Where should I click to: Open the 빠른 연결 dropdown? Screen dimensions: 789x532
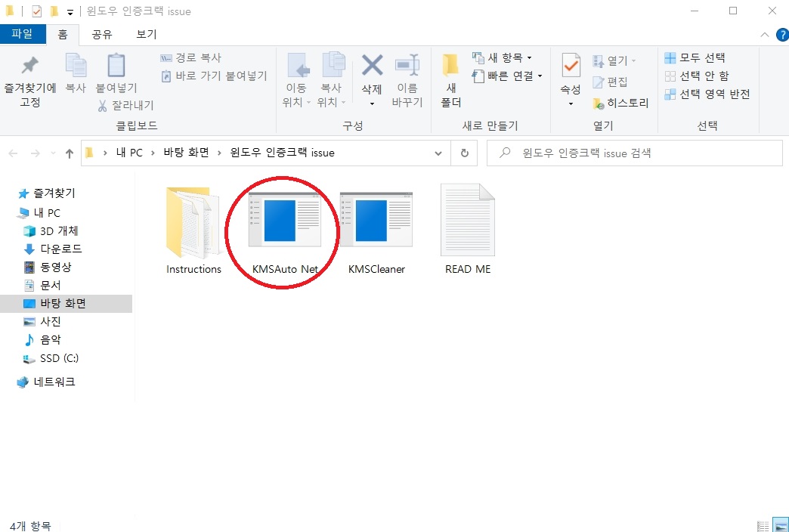tap(540, 75)
